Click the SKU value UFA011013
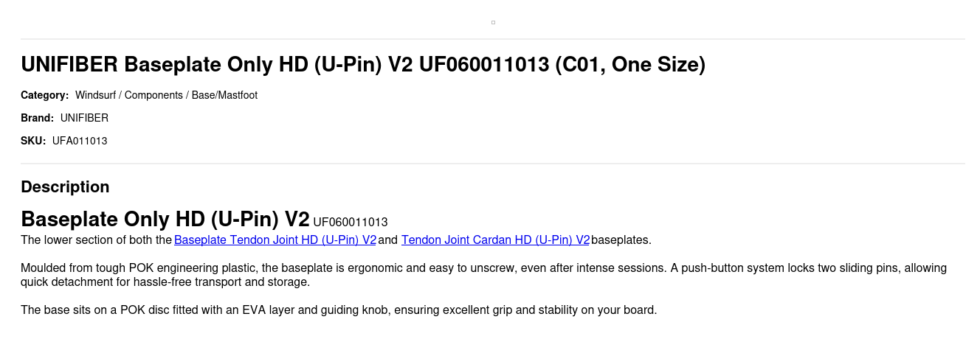This screenshot has width=980, height=339. click(80, 141)
